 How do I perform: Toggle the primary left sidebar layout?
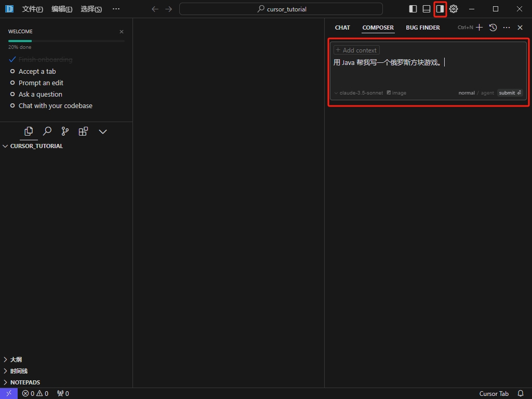413,9
